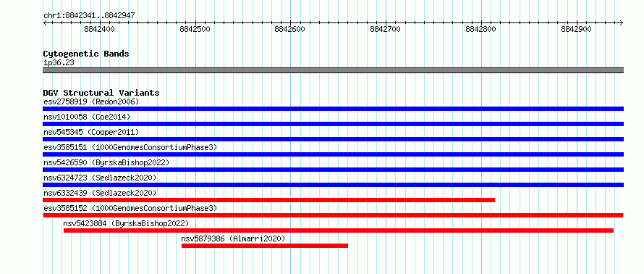Image resolution: width=644 pixels, height=274 pixels.
Task: Click the 8842600 ruler position
Action: pyautogui.click(x=290, y=29)
